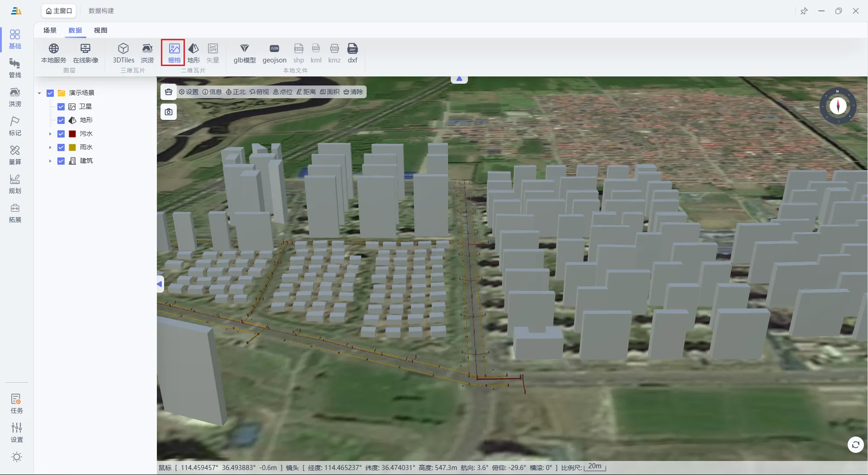Select the 建筑 layer name
The height and width of the screenshot is (475, 868).
(x=86, y=161)
